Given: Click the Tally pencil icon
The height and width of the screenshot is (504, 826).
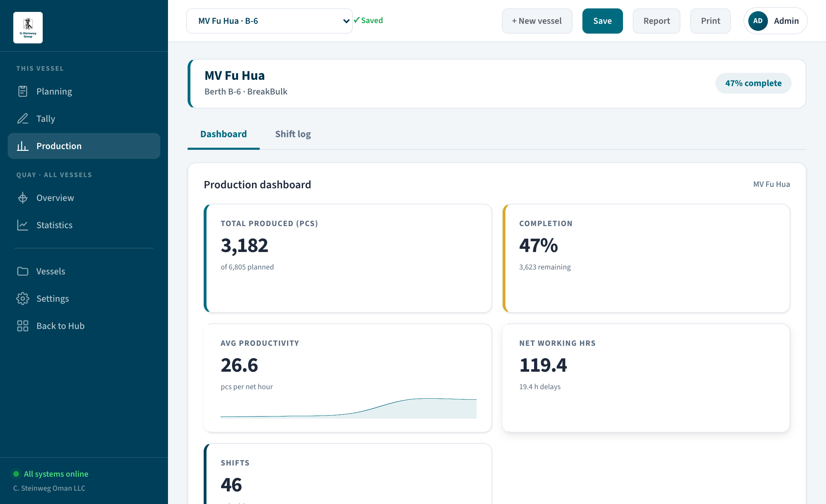Looking at the screenshot, I should click(x=23, y=119).
